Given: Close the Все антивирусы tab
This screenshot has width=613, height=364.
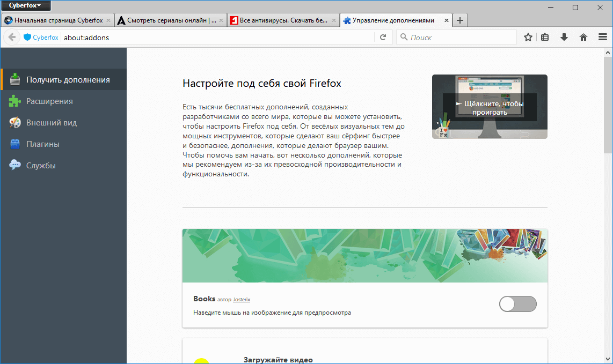Looking at the screenshot, I should (333, 20).
